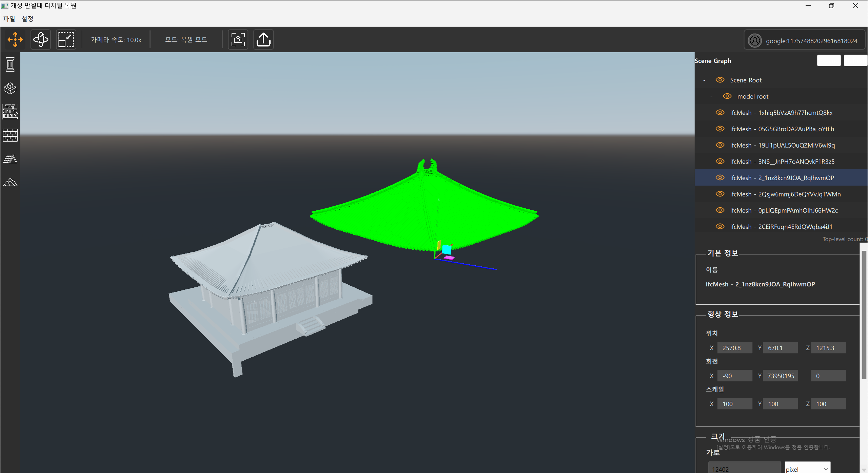Toggle visibility of ifcMesh 1xhig5bVzA9h77hcmtQ8kx

tap(720, 113)
